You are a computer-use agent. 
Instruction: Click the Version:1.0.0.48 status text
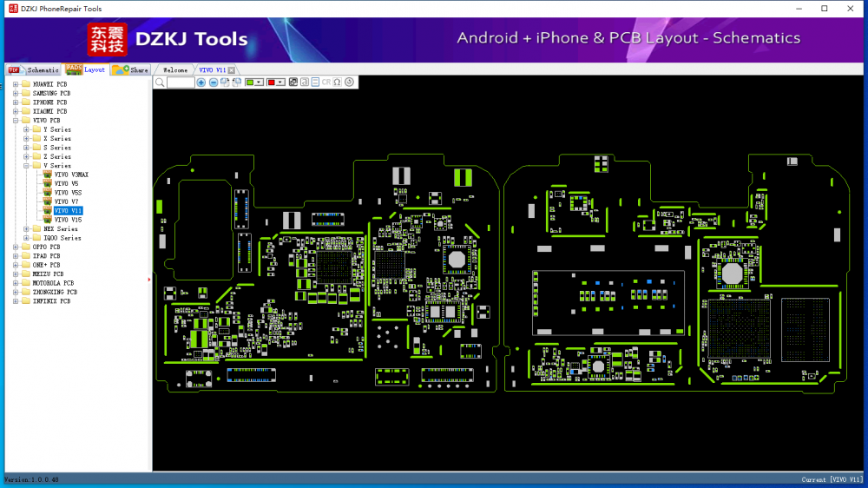click(31, 479)
